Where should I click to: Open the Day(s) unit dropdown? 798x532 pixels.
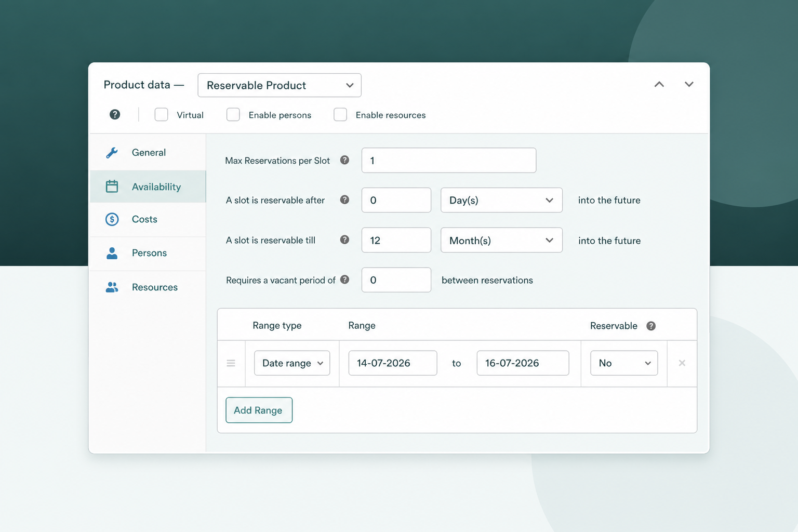(501, 200)
